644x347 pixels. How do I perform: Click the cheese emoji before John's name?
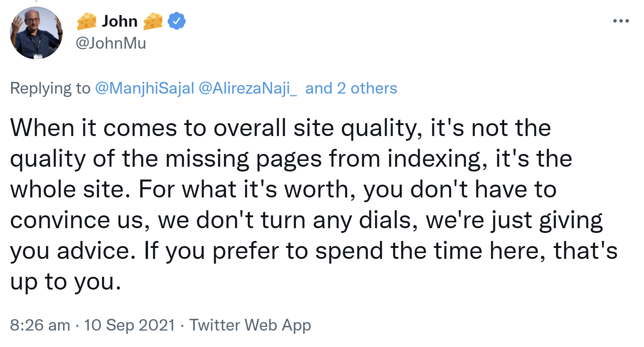click(87, 21)
